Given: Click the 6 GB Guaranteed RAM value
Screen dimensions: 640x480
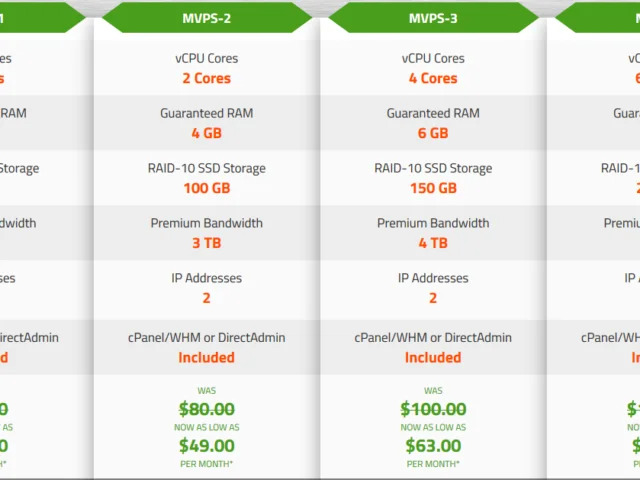Looking at the screenshot, I should tap(433, 133).
